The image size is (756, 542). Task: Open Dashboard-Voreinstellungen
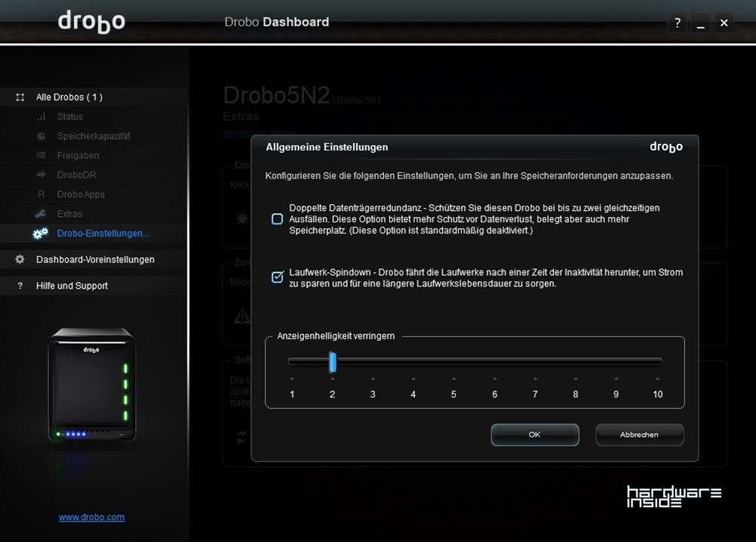[95, 259]
